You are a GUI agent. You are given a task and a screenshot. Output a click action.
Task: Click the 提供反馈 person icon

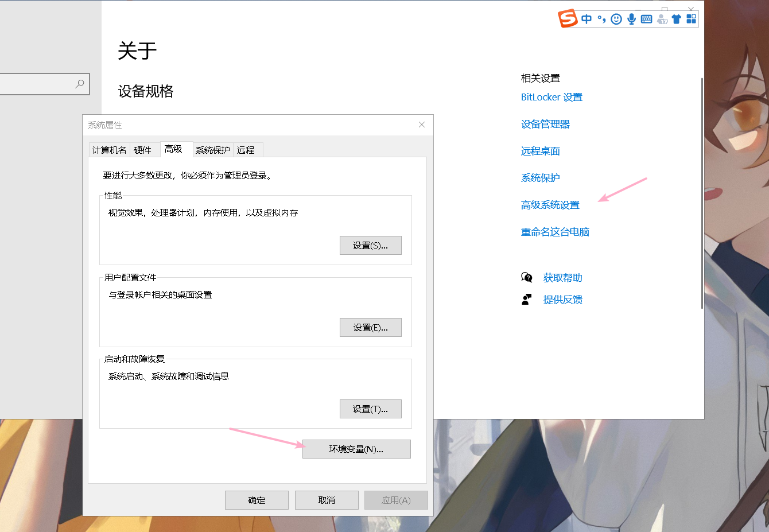pyautogui.click(x=526, y=300)
